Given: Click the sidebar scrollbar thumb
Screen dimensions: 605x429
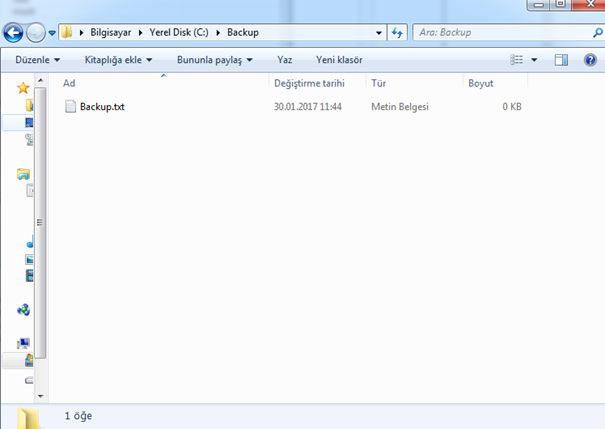Looking at the screenshot, I should (40, 223).
